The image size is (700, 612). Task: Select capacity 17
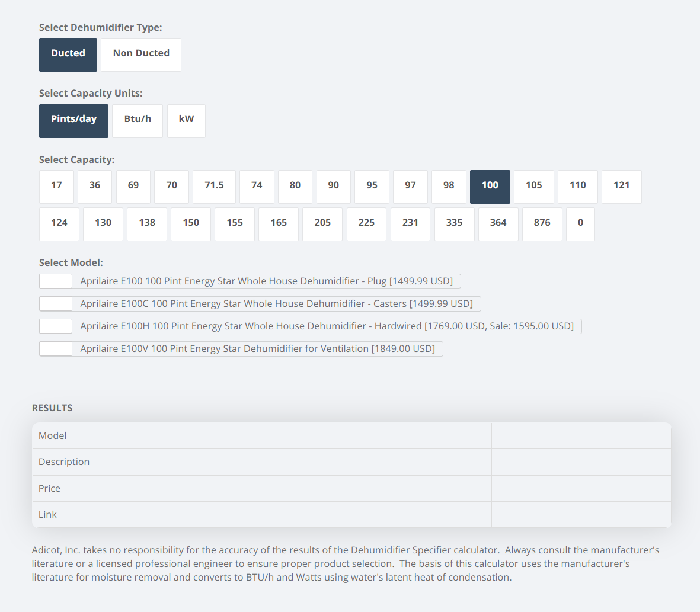[x=56, y=187]
